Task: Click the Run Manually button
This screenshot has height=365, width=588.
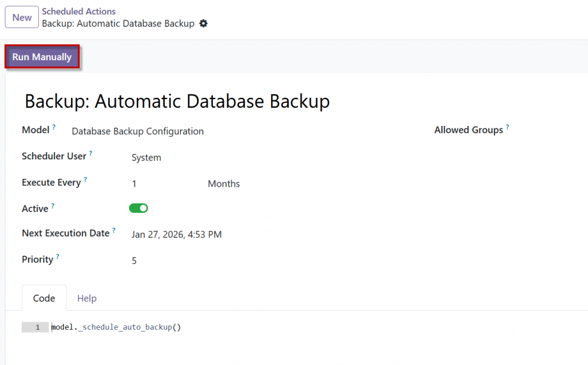Action: [x=42, y=57]
